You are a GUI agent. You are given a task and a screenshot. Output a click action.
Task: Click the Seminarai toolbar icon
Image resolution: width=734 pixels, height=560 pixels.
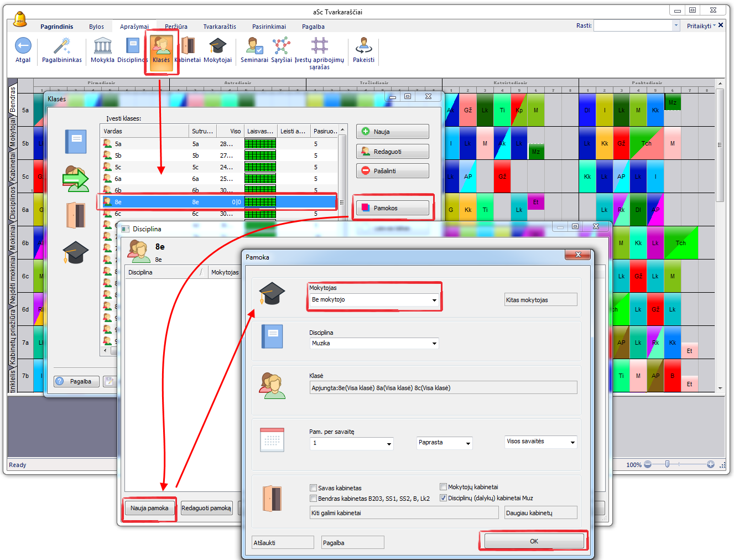tap(254, 46)
